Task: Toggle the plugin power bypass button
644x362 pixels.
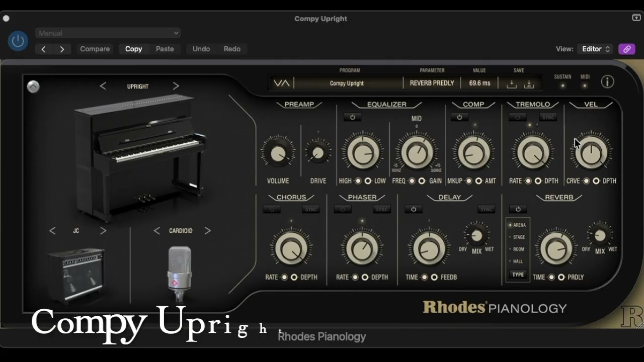Action: [18, 41]
